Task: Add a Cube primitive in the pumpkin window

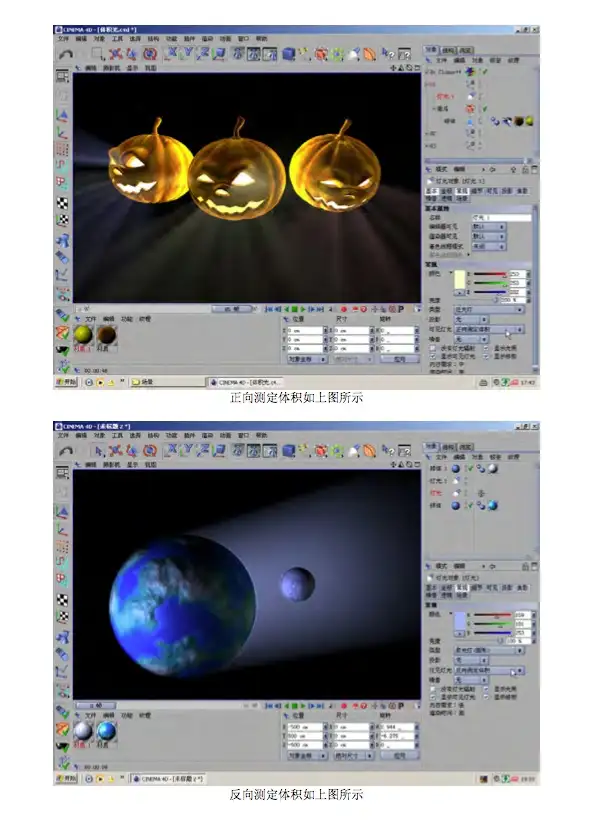Action: pos(289,53)
